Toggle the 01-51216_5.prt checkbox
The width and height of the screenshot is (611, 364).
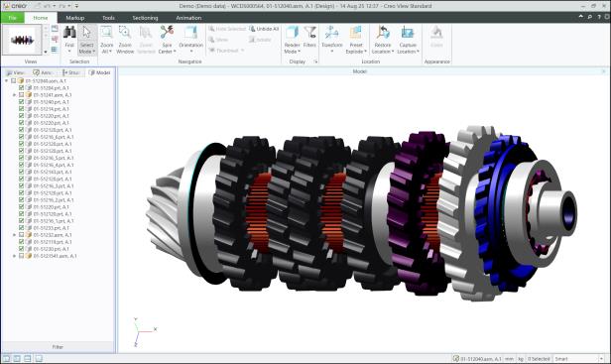click(x=22, y=158)
